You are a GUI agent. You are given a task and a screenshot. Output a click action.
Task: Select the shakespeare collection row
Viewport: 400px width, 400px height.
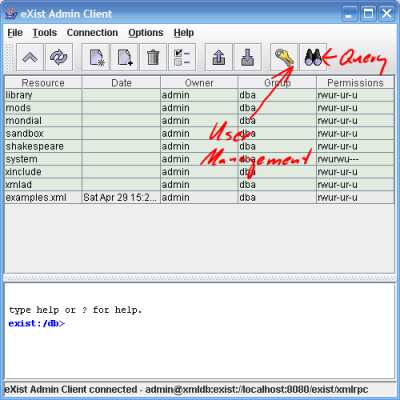199,146
